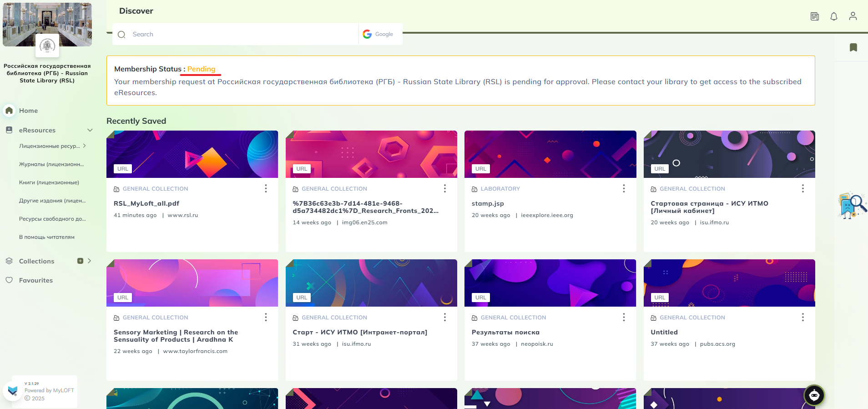The width and height of the screenshot is (868, 409).
Task: Open stamp.jsp saved item
Action: tap(488, 203)
